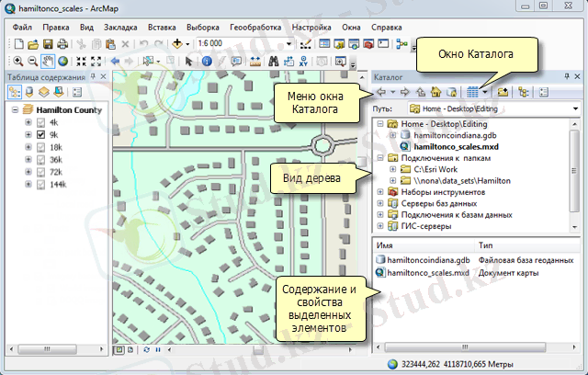Open the Справка menu
Viewport: 588px width, 375px height.
(387, 28)
